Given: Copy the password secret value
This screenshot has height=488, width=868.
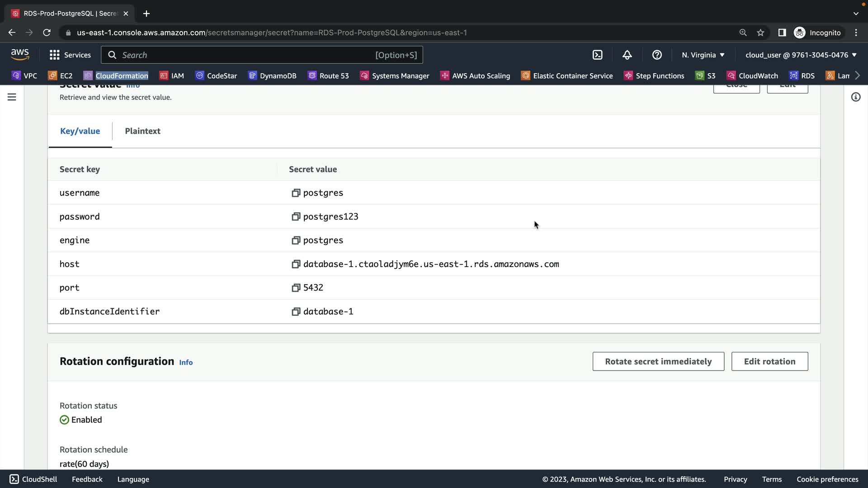Looking at the screenshot, I should tap(296, 217).
